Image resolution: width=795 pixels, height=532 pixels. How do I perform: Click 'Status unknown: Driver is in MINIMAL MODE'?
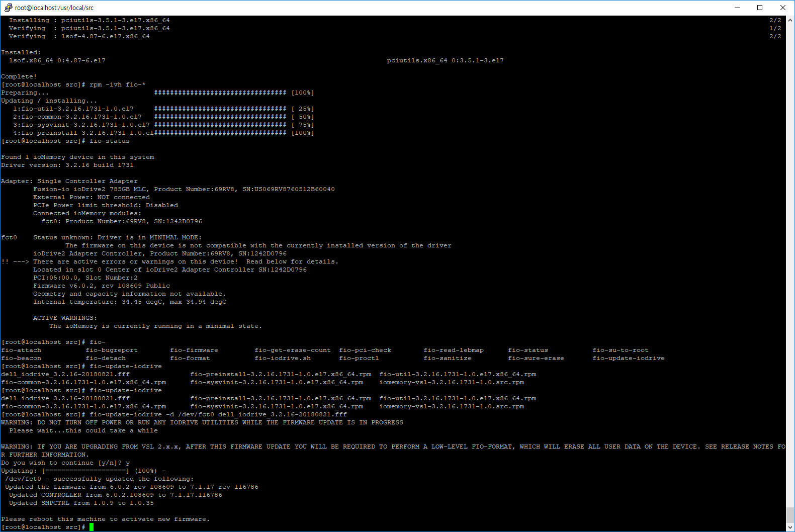tap(118, 237)
